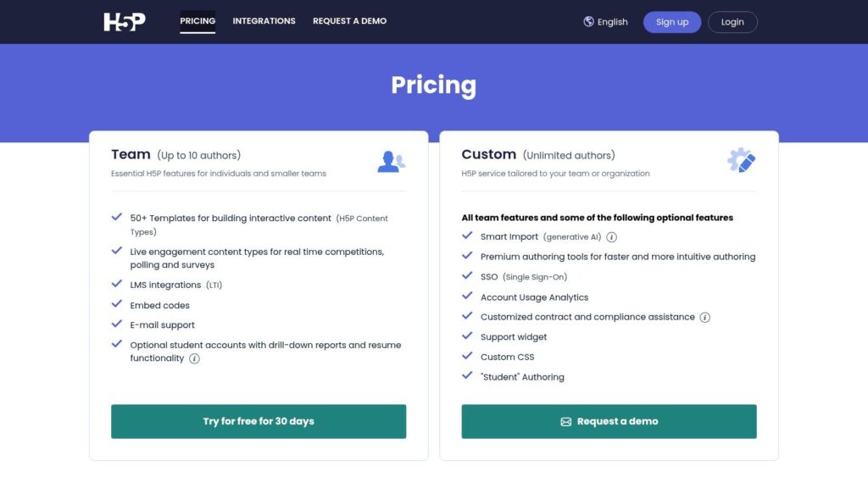Click the green Request a demo button

[x=609, y=422]
